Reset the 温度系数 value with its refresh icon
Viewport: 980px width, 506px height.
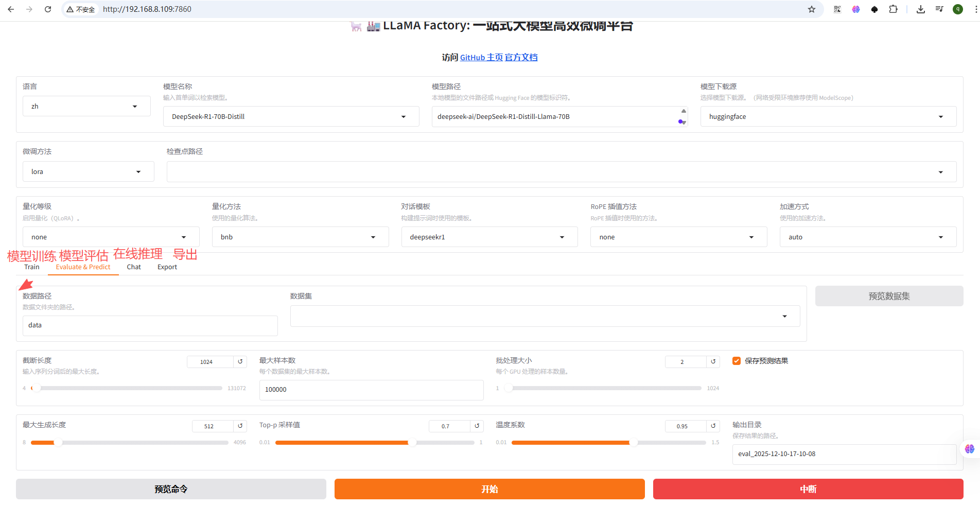point(713,426)
